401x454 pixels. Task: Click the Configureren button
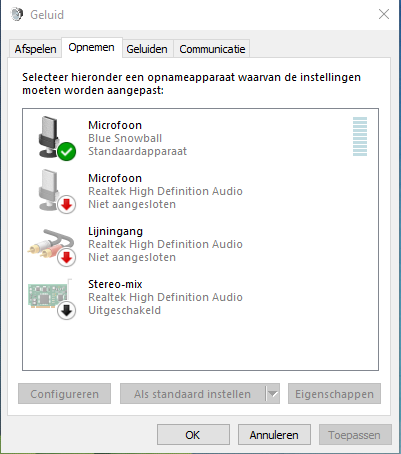point(64,394)
